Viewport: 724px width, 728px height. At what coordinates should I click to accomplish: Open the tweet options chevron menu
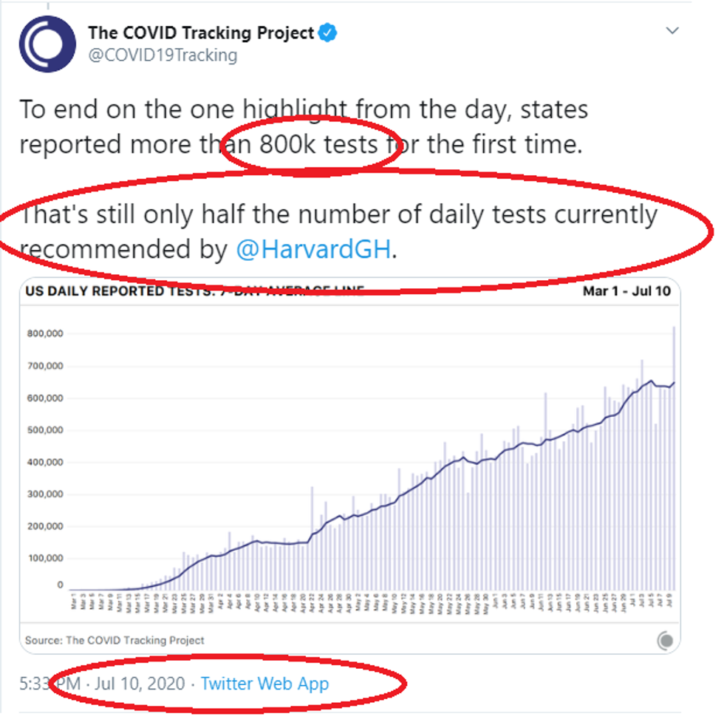pyautogui.click(x=672, y=31)
